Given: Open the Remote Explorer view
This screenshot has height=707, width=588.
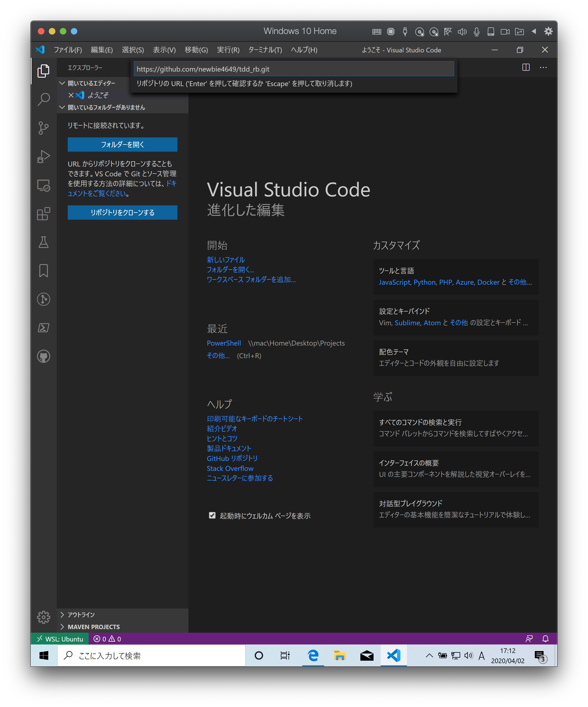Looking at the screenshot, I should 43,185.
